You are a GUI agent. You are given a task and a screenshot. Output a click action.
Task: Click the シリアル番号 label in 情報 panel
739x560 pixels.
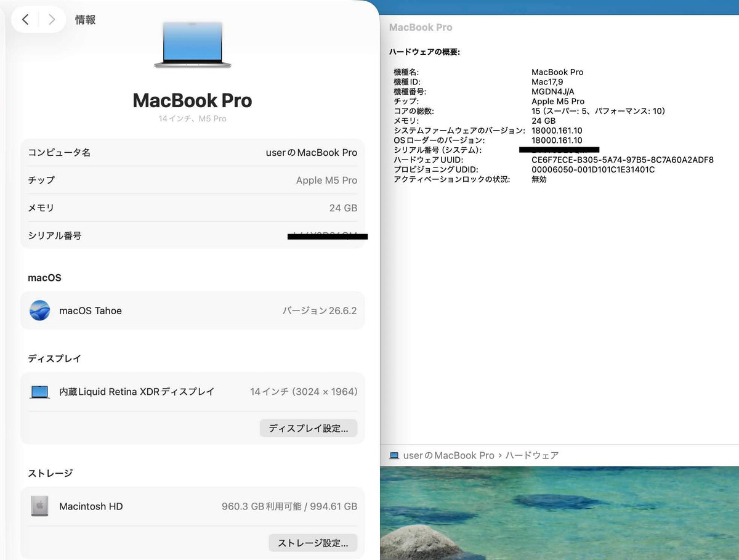click(x=55, y=235)
